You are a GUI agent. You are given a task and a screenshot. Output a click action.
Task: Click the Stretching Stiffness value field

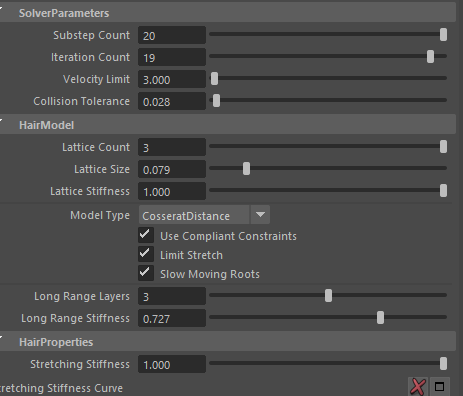[x=172, y=364]
